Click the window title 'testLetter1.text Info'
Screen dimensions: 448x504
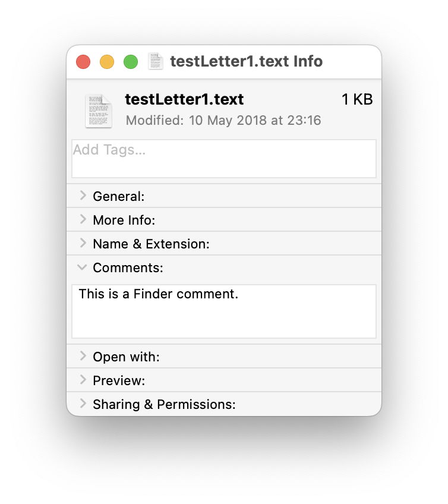point(246,61)
